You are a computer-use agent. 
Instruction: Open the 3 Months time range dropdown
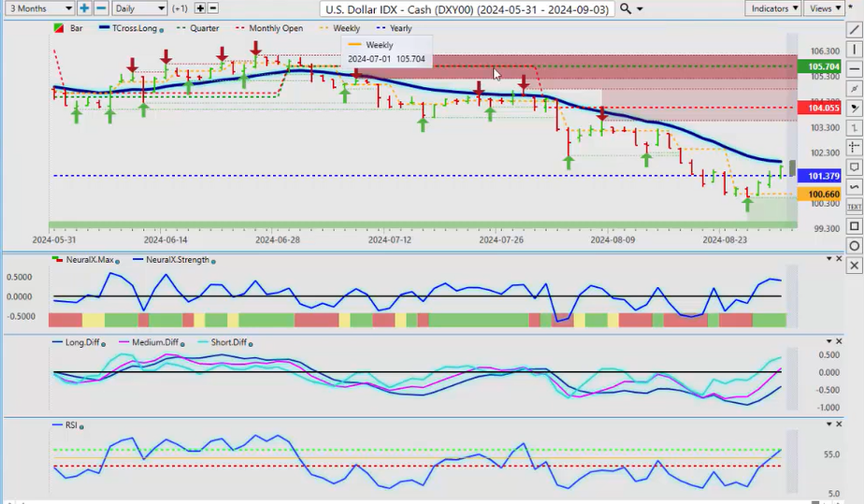pos(37,8)
